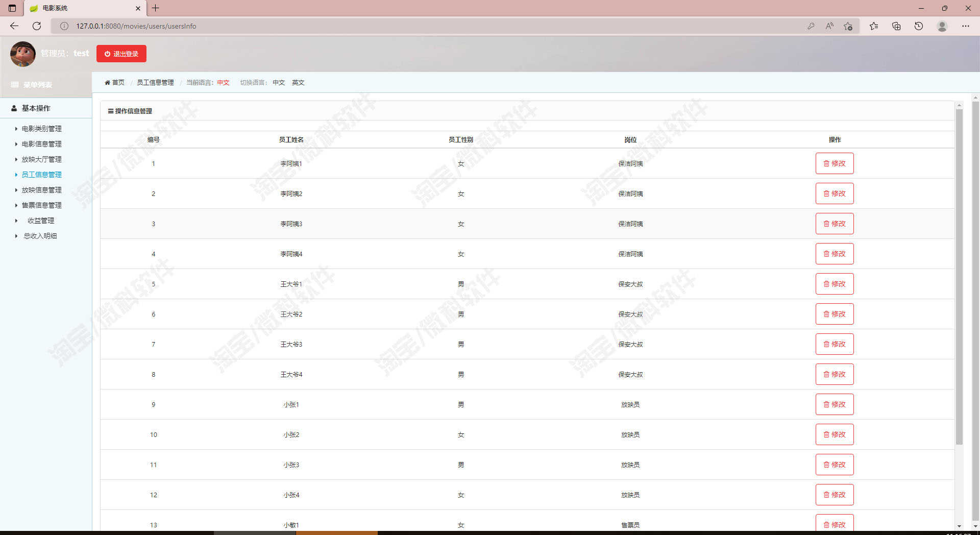This screenshot has height=535, width=980.
Task: Click 修改 for employee 李阿姨4
Action: click(835, 254)
